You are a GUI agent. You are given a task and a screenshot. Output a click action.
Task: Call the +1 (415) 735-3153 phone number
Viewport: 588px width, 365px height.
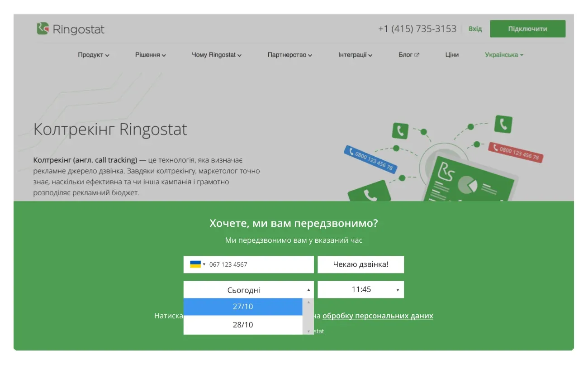tap(417, 29)
